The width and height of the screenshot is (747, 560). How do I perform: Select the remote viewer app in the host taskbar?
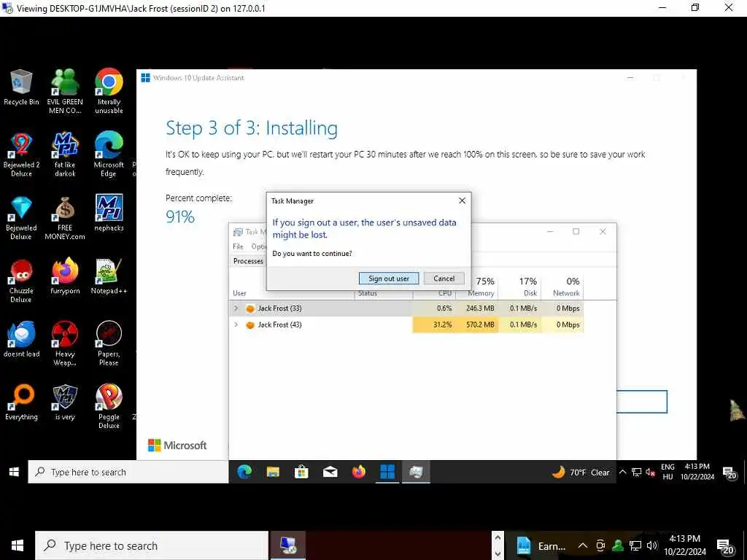(x=287, y=545)
